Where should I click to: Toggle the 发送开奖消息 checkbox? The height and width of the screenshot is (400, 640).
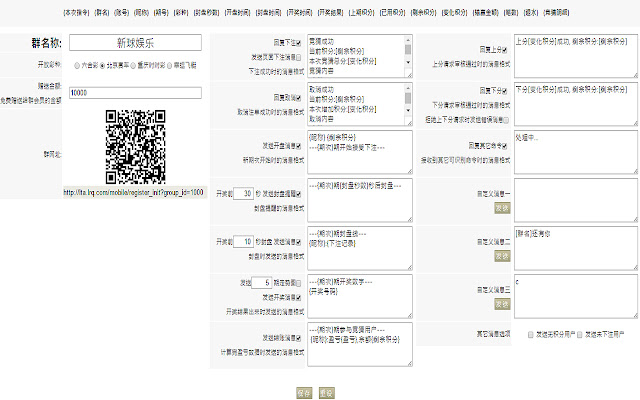[299, 298]
